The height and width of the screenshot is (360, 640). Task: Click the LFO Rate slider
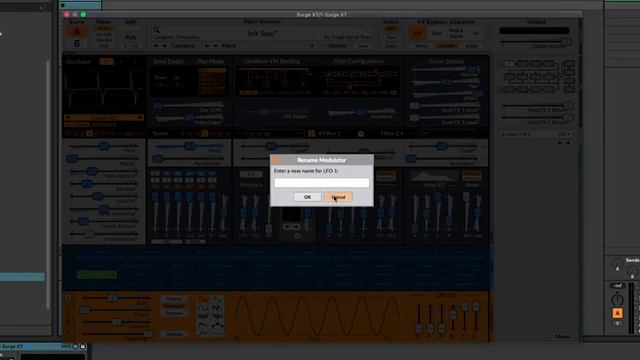[116, 298]
